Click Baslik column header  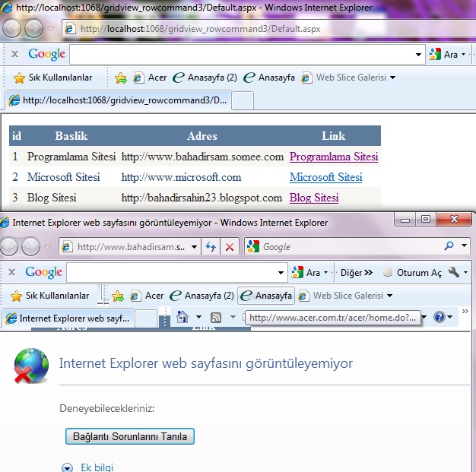pos(71,136)
